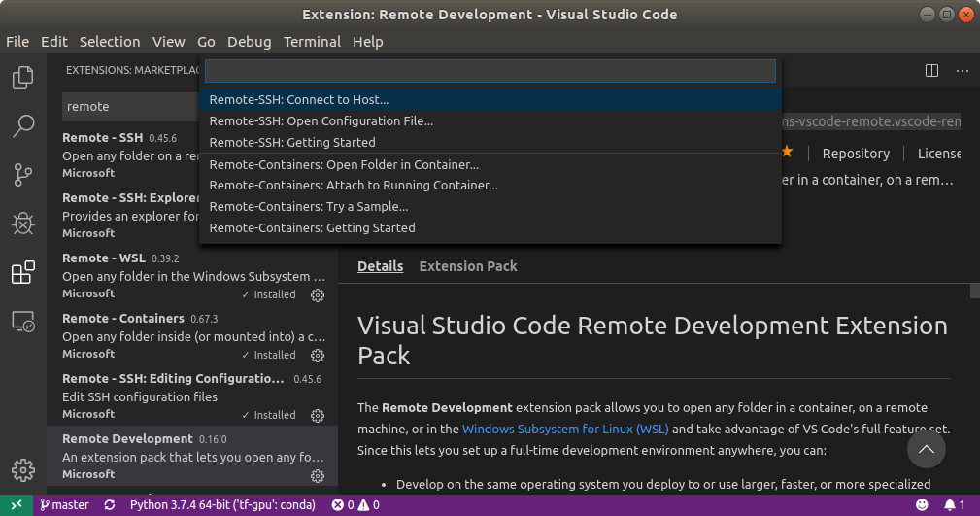Image resolution: width=980 pixels, height=516 pixels.
Task: Select the Remote Development extension entry
Action: click(x=192, y=456)
